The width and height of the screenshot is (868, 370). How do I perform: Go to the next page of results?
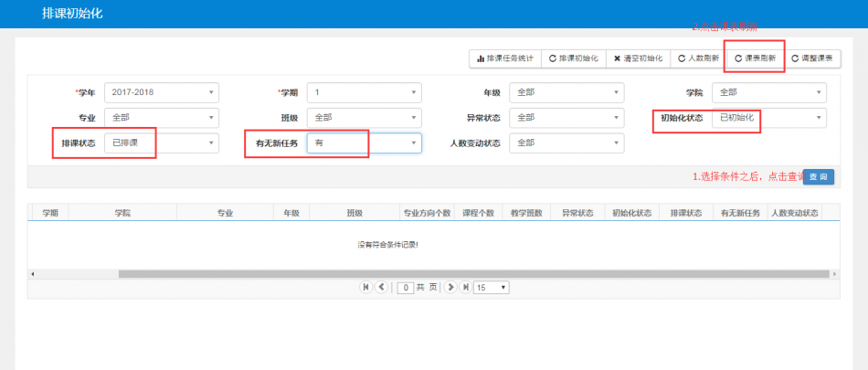tap(450, 287)
